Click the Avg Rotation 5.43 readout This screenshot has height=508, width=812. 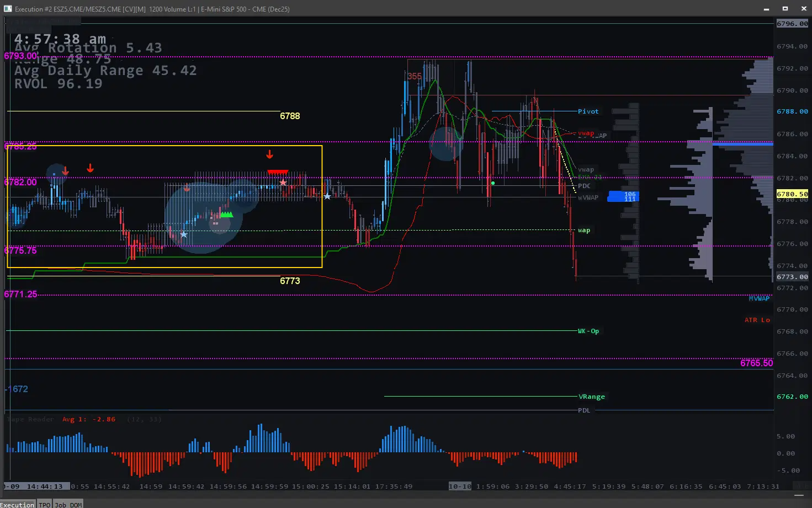tap(88, 49)
